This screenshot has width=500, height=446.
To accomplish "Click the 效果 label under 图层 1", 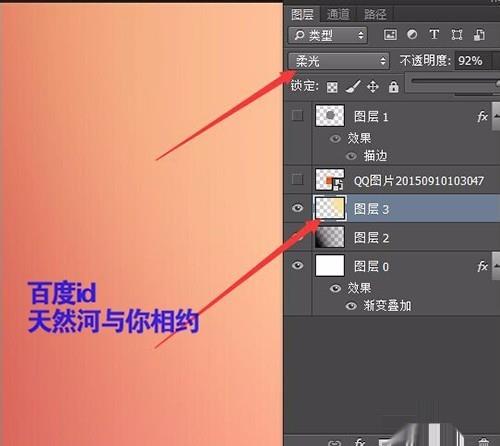I will 359,138.
